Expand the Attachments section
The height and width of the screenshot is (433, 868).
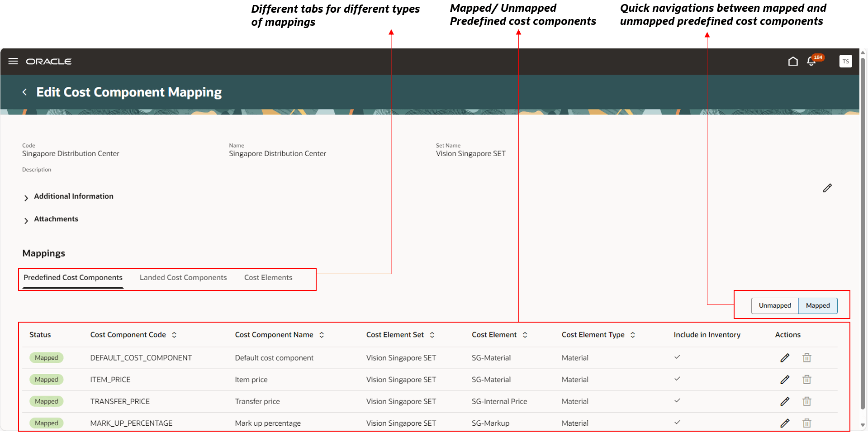[x=56, y=219]
